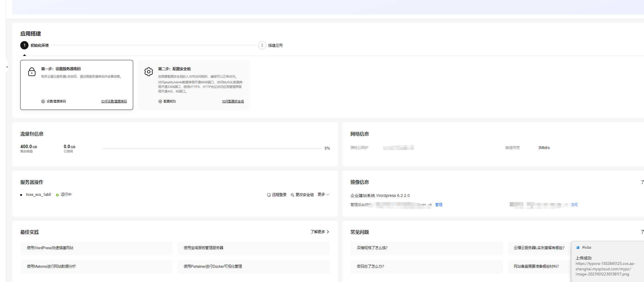The image size is (644, 282).
Task: Click the large gear icon for security group step
Action: [x=149, y=72]
